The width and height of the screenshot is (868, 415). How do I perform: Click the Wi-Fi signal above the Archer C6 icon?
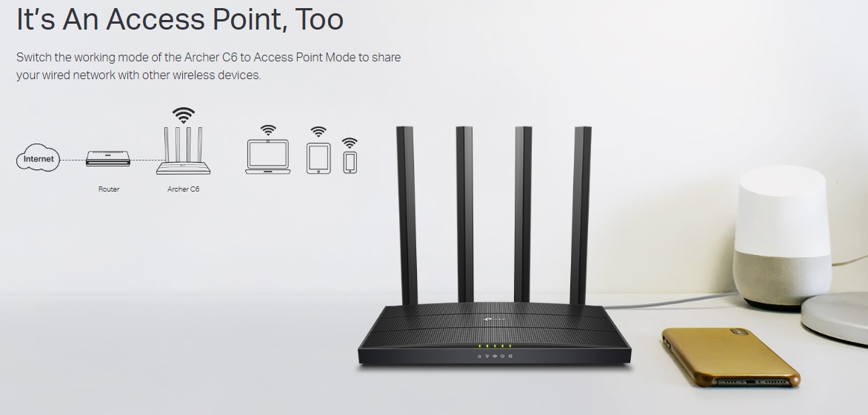click(x=183, y=115)
